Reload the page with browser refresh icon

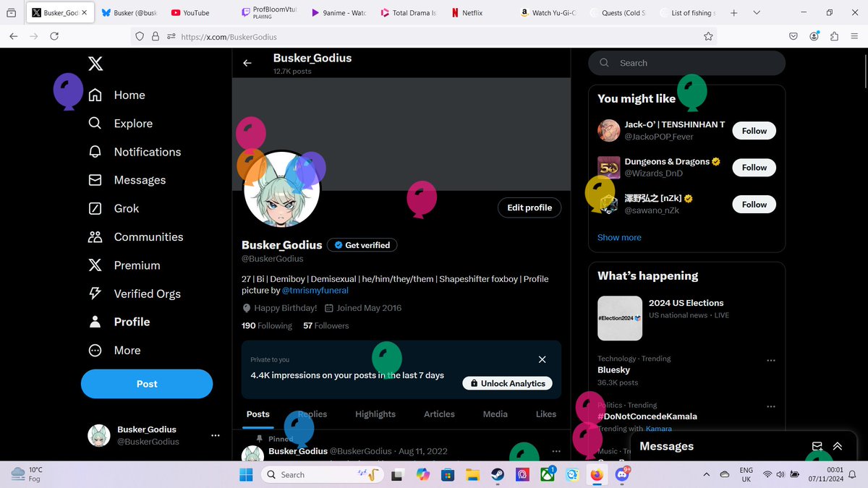pos(54,36)
